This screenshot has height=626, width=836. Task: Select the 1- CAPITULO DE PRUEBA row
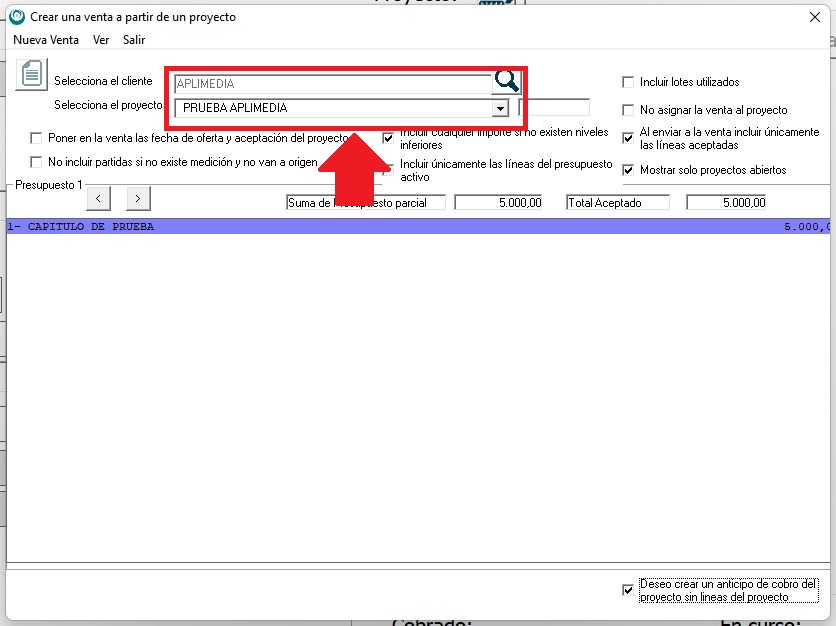400,227
